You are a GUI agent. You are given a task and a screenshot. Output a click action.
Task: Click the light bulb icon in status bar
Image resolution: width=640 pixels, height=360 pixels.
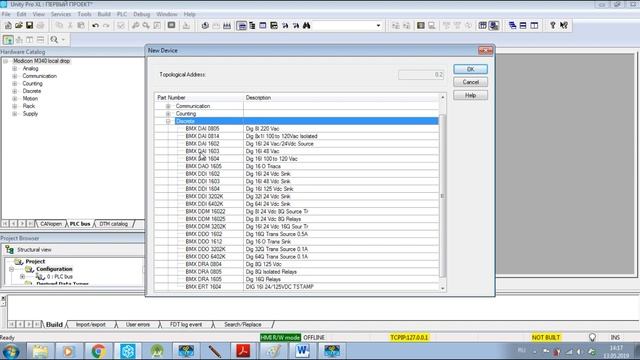[592, 337]
